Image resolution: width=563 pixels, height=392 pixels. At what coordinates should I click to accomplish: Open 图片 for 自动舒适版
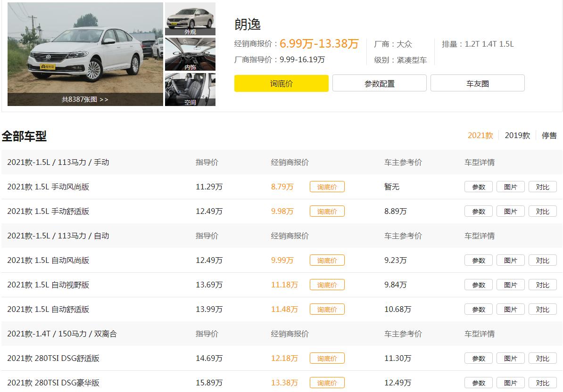511,309
